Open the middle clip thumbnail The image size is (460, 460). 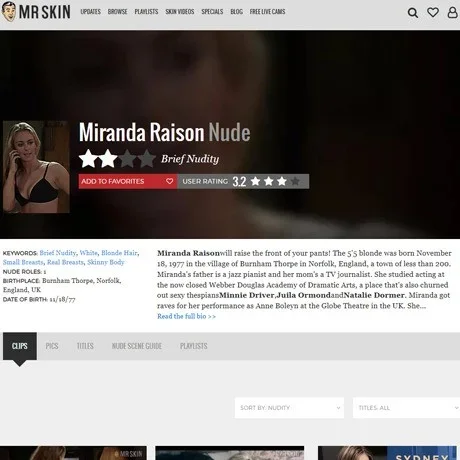(230, 453)
